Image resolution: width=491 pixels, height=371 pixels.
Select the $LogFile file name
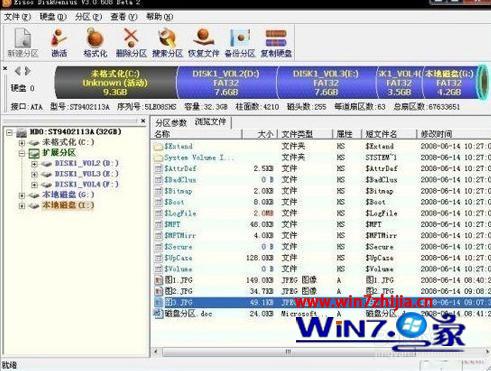[180, 213]
